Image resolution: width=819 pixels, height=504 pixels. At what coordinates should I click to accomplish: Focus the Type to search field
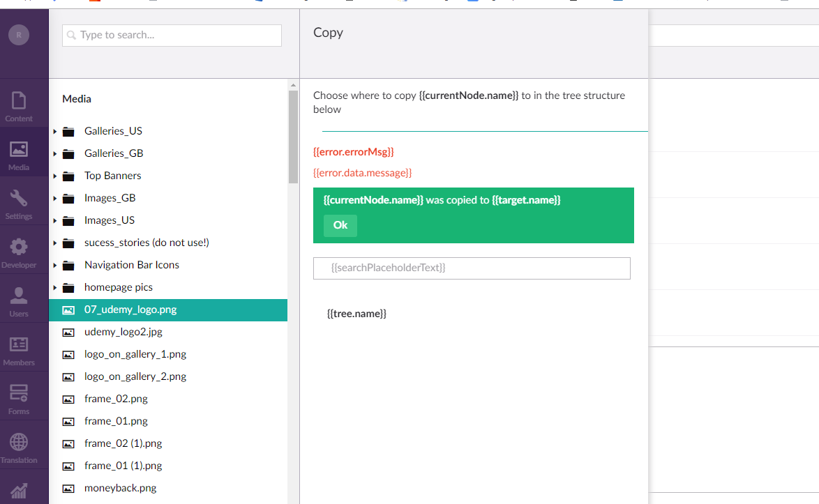(172, 36)
